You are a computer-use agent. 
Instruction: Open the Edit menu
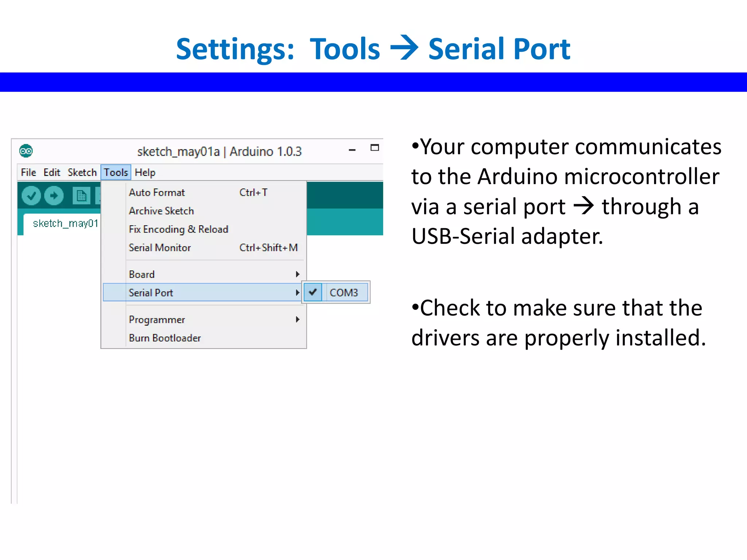pyautogui.click(x=52, y=172)
